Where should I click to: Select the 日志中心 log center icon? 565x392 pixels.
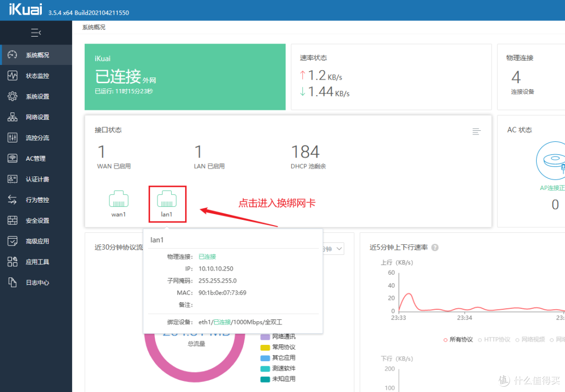click(13, 283)
